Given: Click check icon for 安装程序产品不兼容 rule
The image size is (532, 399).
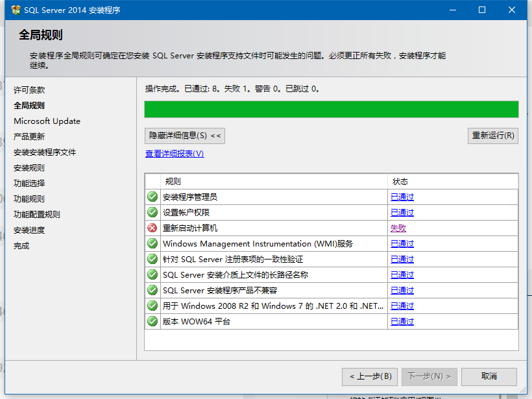Looking at the screenshot, I should coord(152,291).
